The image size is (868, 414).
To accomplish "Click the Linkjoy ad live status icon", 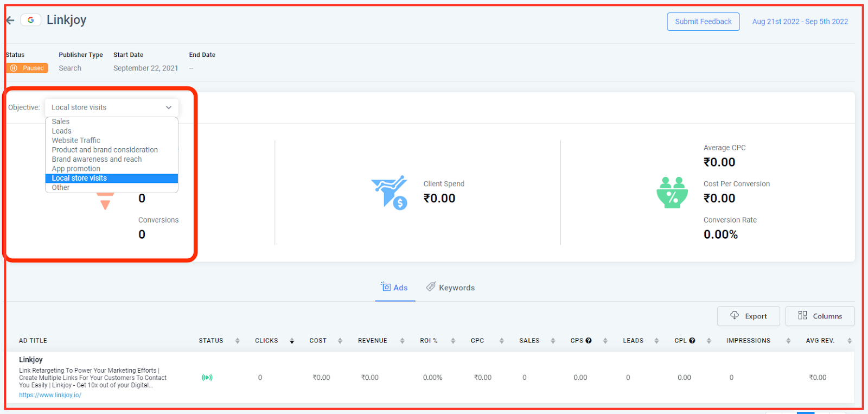I will (x=207, y=377).
